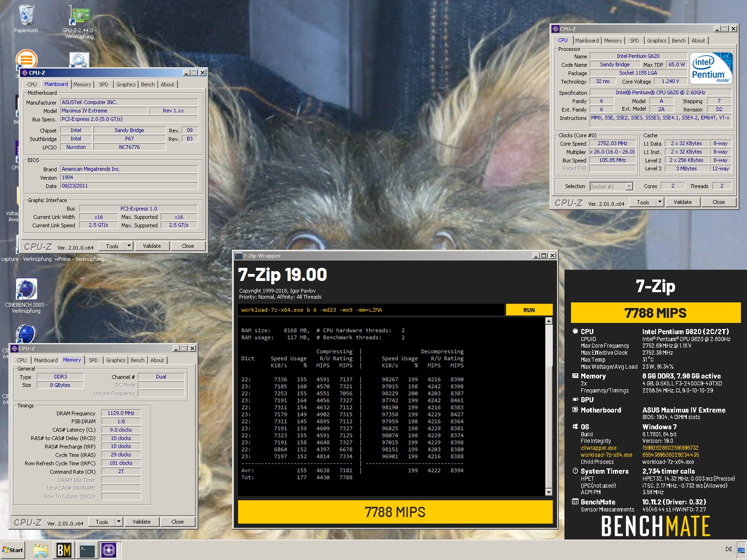Image resolution: width=747 pixels, height=560 pixels.
Task: Open the Papierkorb recycle bin icon
Action: (26, 15)
